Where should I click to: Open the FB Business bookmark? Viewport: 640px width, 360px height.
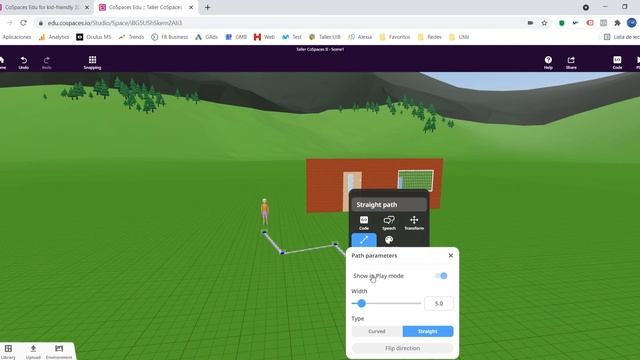[x=169, y=37]
